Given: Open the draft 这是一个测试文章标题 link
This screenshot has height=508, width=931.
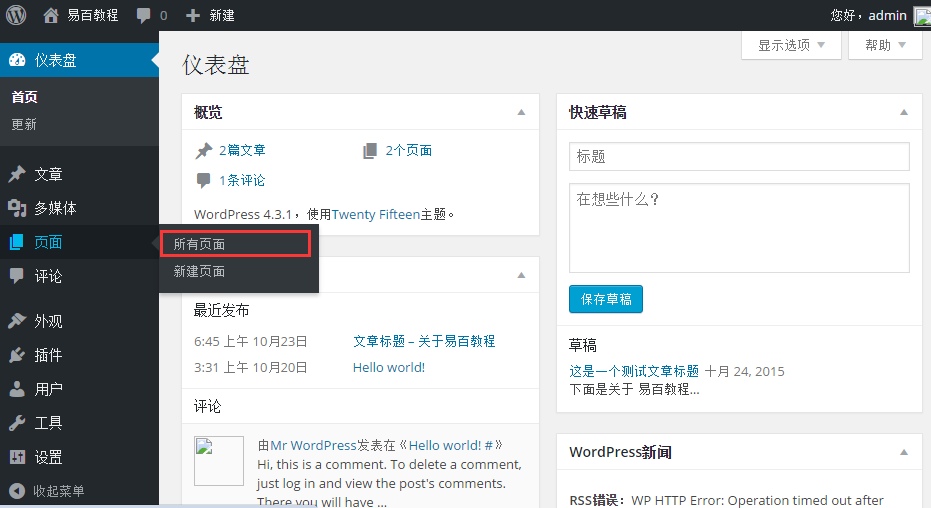Looking at the screenshot, I should 634,372.
